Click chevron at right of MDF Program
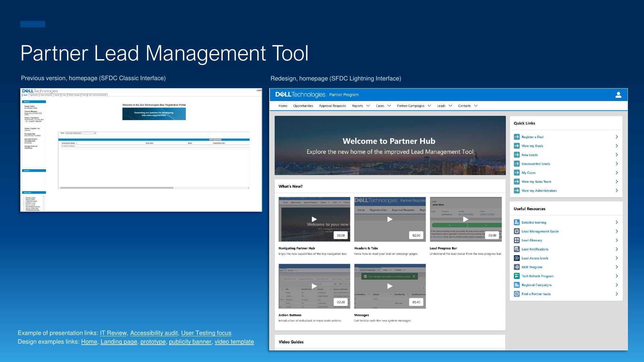Screen dimensions: 644x362 (617, 267)
